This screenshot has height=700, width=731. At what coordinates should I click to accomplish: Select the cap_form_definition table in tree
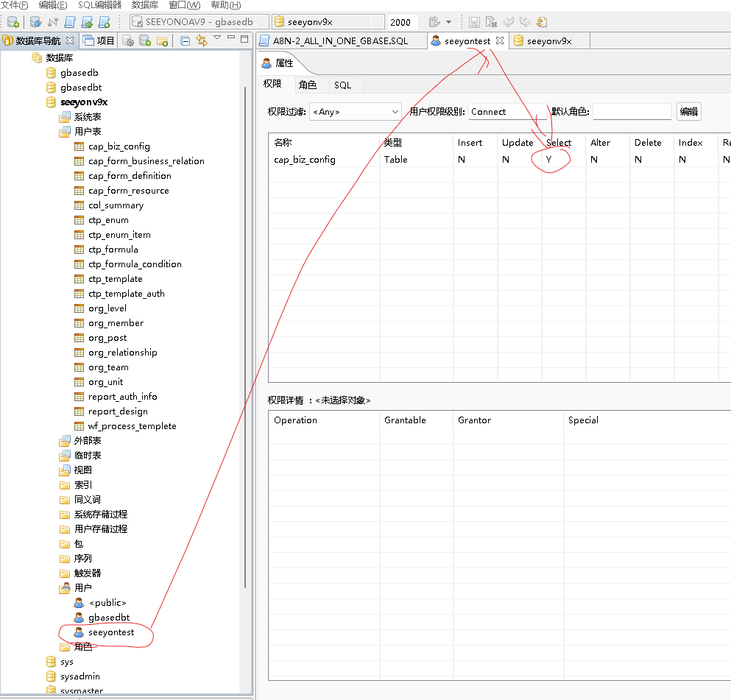tap(130, 176)
